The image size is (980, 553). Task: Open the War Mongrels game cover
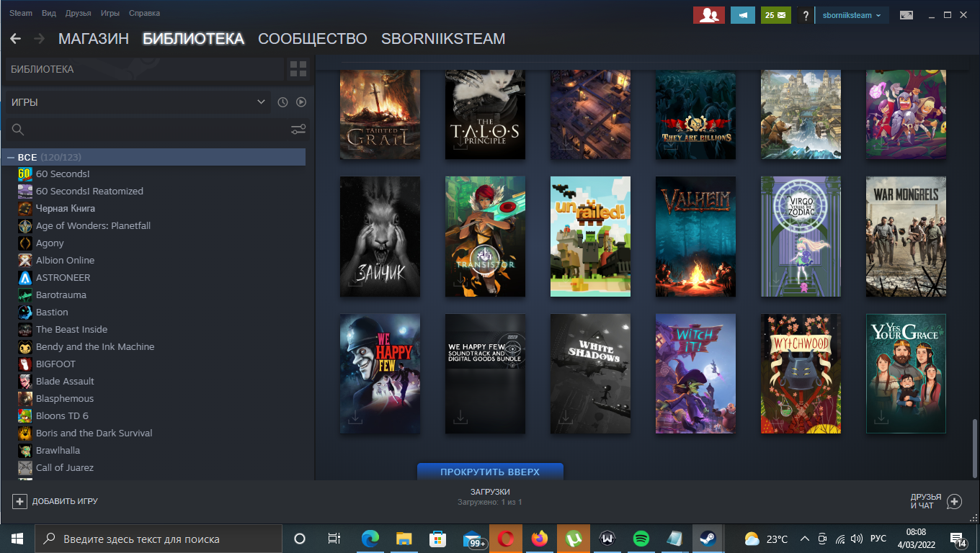click(906, 236)
